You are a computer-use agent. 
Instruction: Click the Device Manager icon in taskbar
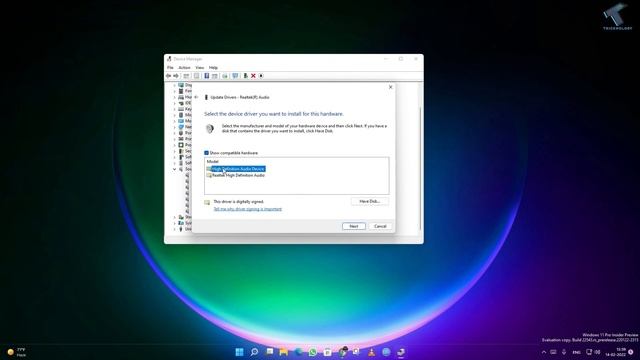401,352
